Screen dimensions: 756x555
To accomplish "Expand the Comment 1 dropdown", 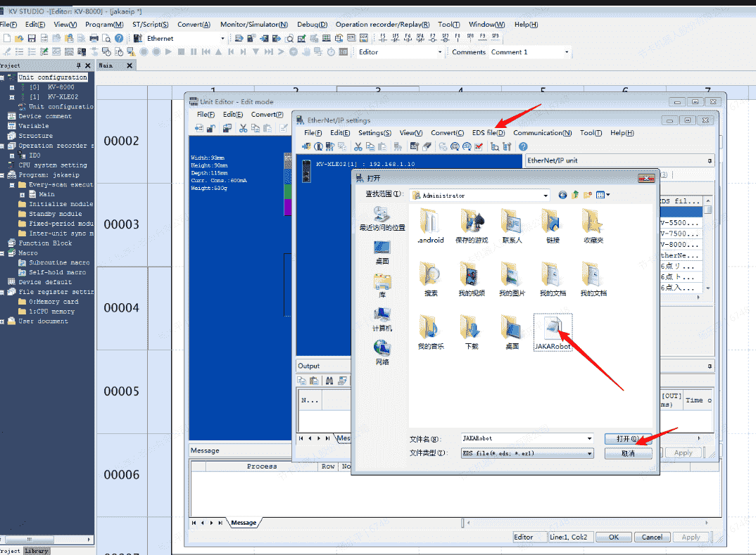I will [x=567, y=52].
